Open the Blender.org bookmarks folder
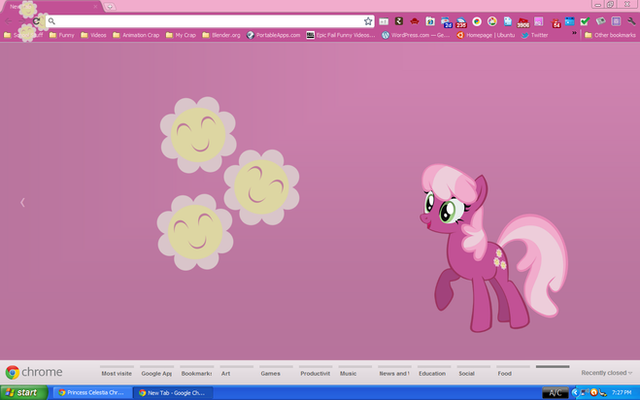This screenshot has height=400, width=640. coord(221,35)
